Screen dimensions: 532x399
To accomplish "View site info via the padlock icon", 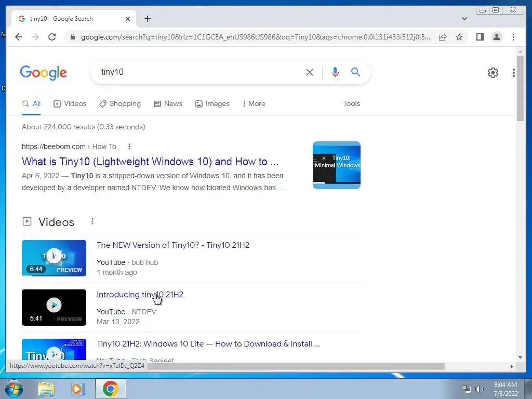I will [x=72, y=37].
